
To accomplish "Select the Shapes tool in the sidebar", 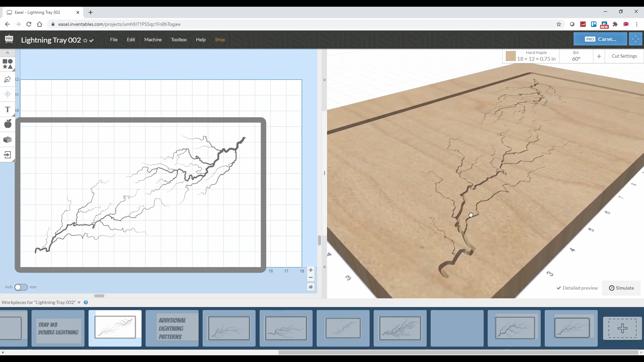I will coord(7,64).
